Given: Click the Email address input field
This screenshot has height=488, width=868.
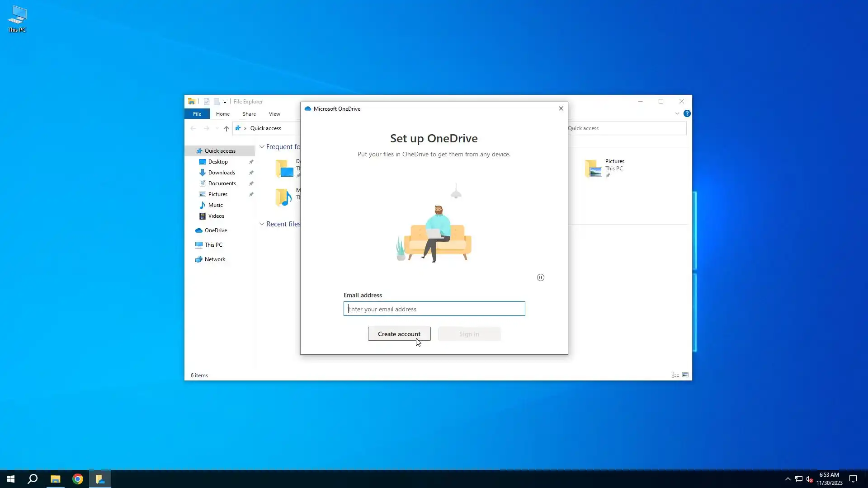Looking at the screenshot, I should tap(434, 309).
